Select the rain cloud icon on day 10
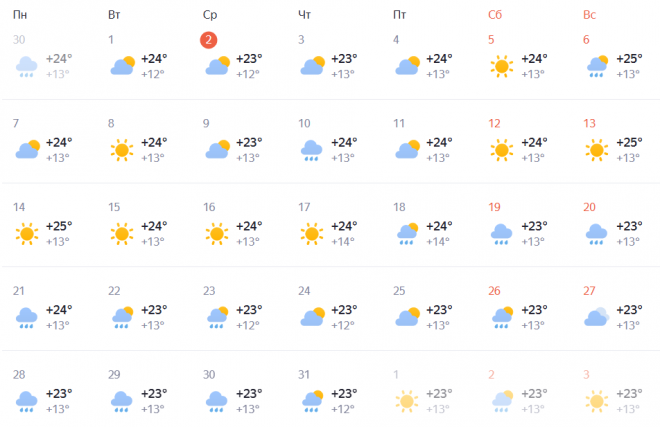 tap(311, 150)
